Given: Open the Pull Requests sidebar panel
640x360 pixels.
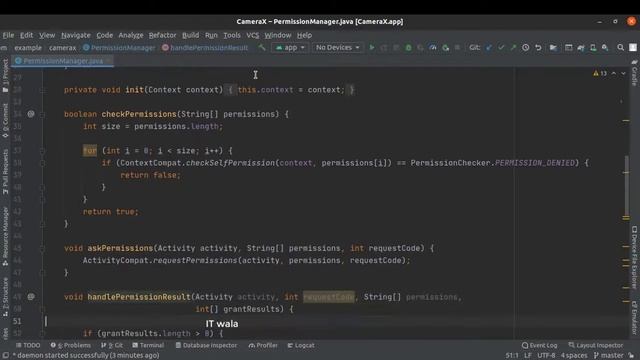Looking at the screenshot, I should click(x=5, y=171).
